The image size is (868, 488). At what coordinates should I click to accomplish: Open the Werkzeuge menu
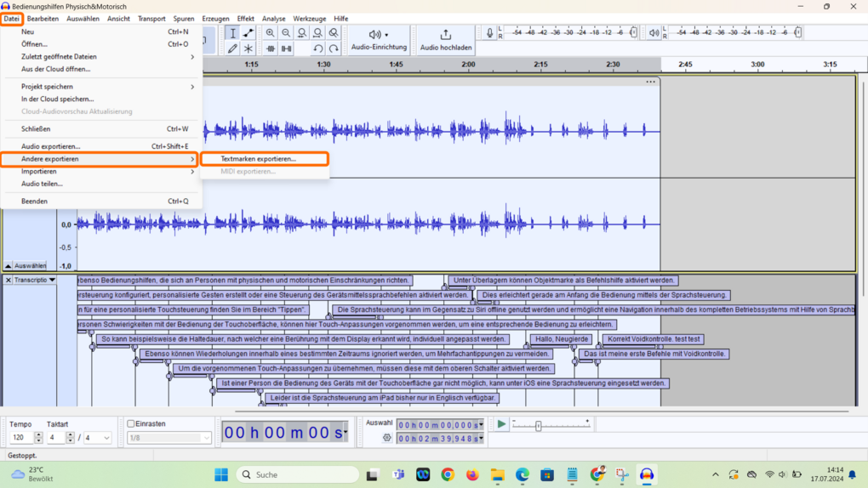[310, 19]
